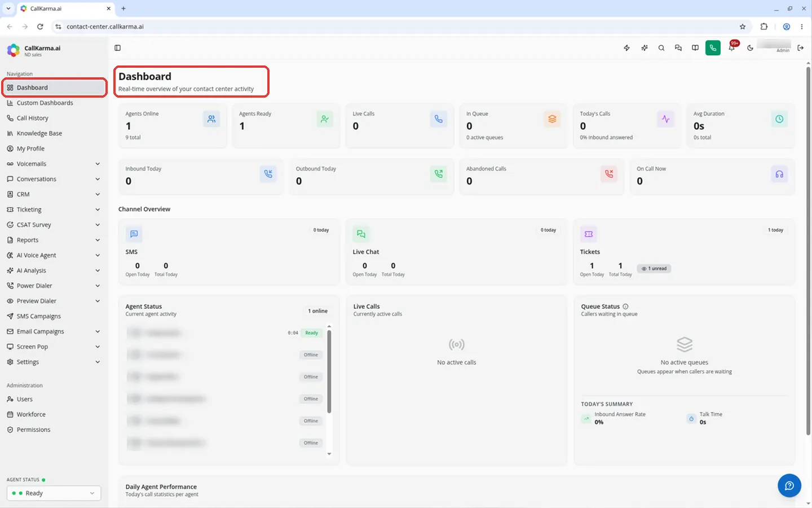Open notifications bell with 99+ badge
The image size is (812, 508).
coord(731,48)
